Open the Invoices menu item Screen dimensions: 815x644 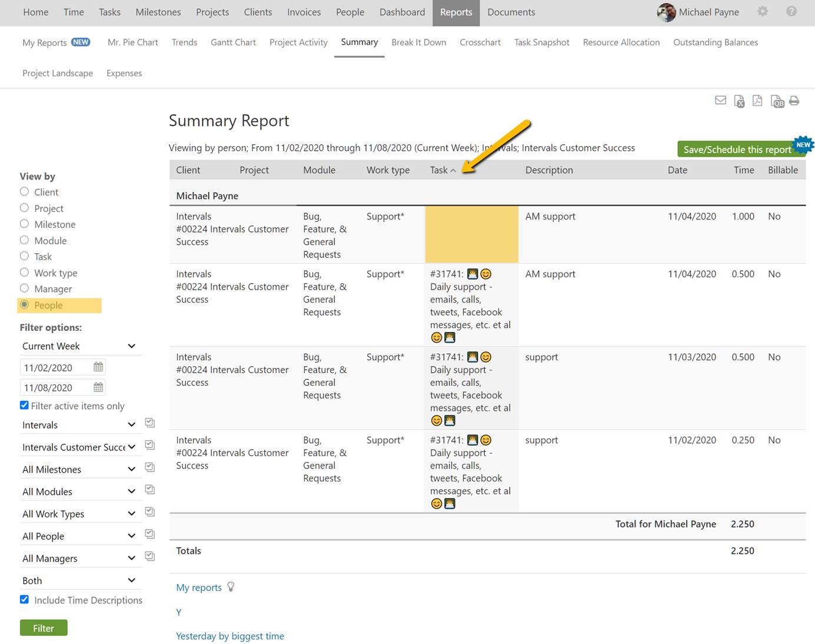pos(304,12)
